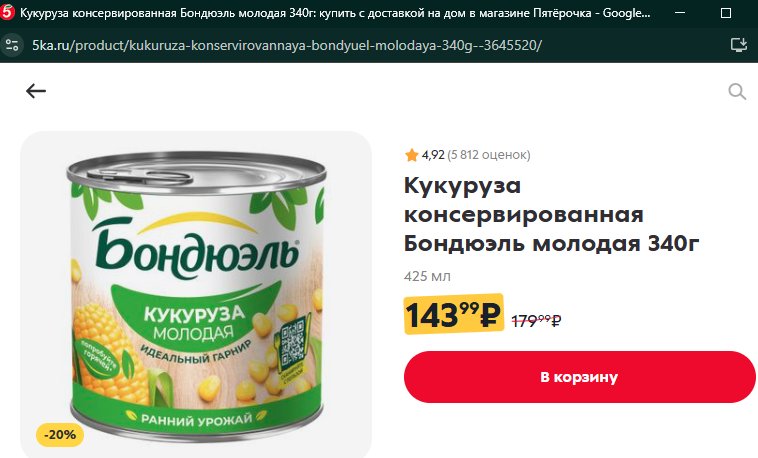Add product with В корзину button

[579, 377]
